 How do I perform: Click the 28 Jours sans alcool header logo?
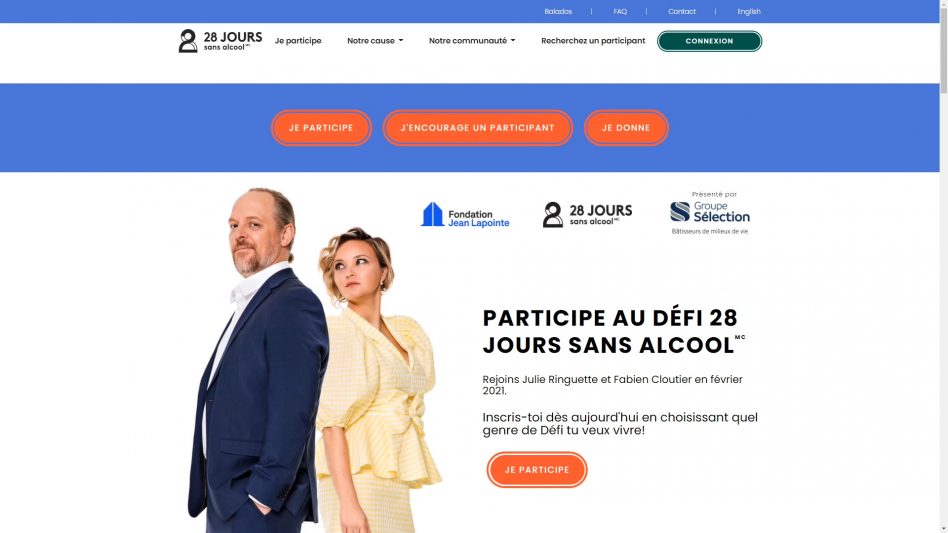coord(220,41)
